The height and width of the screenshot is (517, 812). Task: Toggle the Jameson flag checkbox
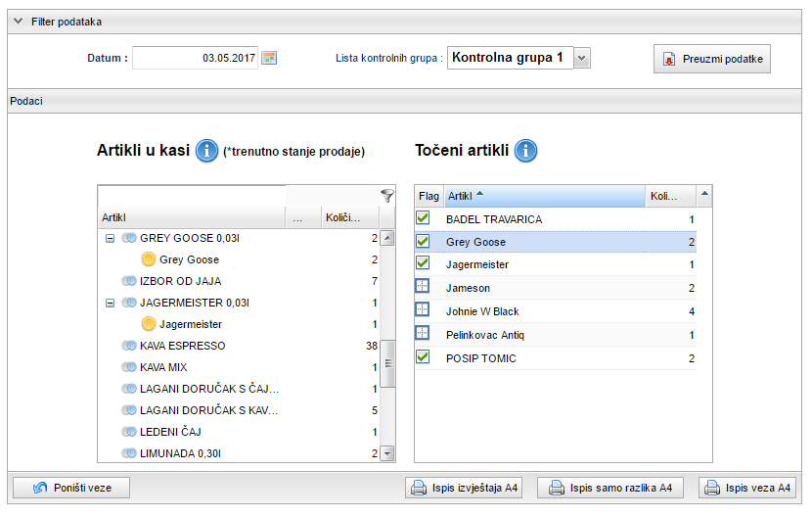pos(423,288)
